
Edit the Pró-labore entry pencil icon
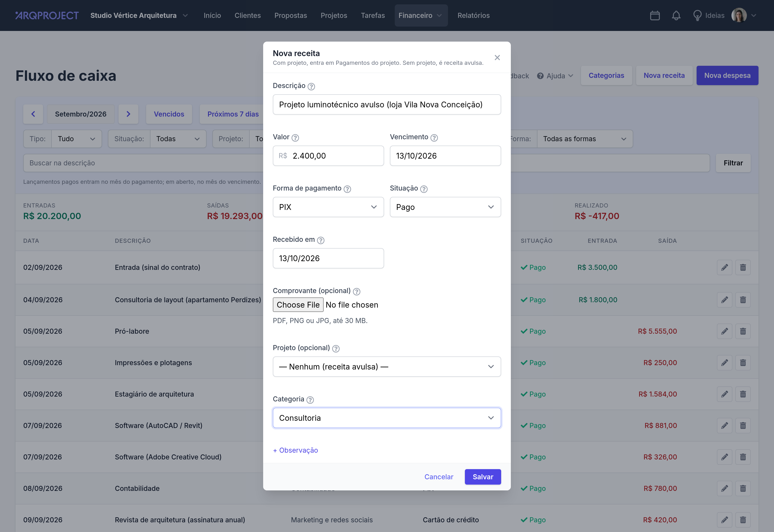point(724,331)
